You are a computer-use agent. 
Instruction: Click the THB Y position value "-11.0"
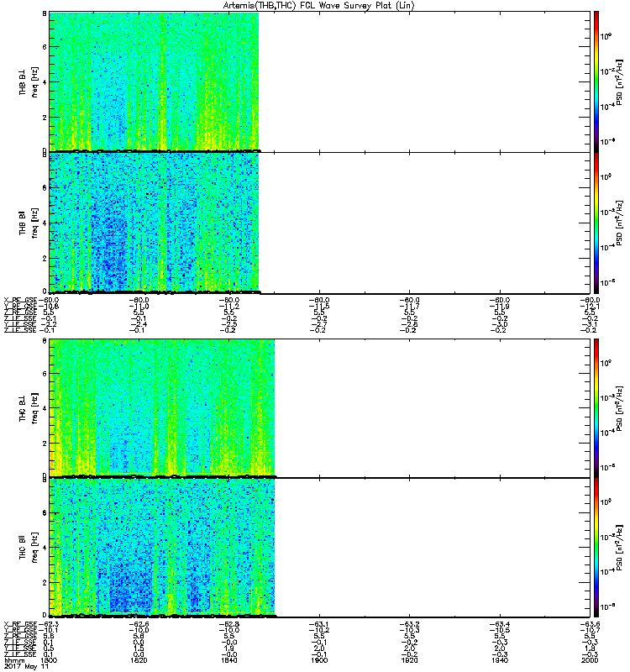pyautogui.click(x=139, y=307)
